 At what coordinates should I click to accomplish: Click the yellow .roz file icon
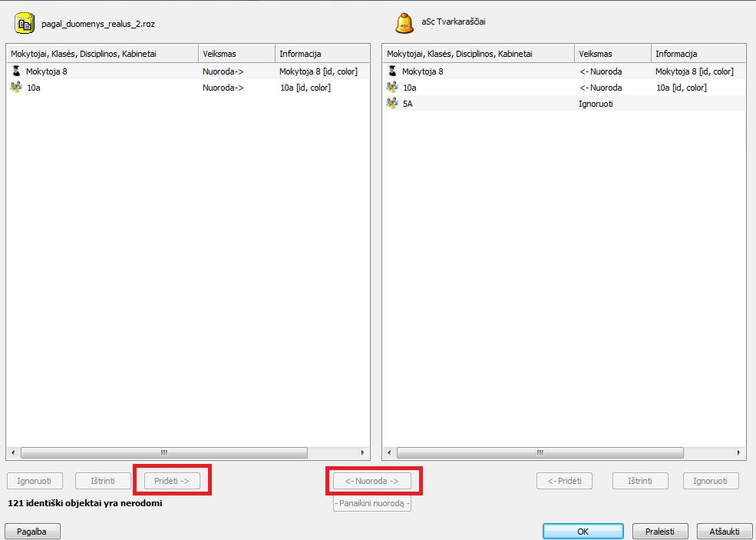[25, 24]
